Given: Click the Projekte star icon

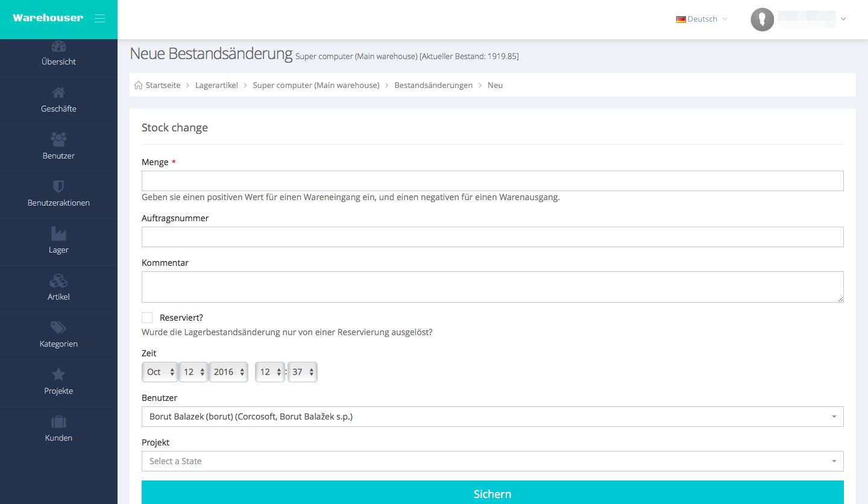Looking at the screenshot, I should point(58,374).
